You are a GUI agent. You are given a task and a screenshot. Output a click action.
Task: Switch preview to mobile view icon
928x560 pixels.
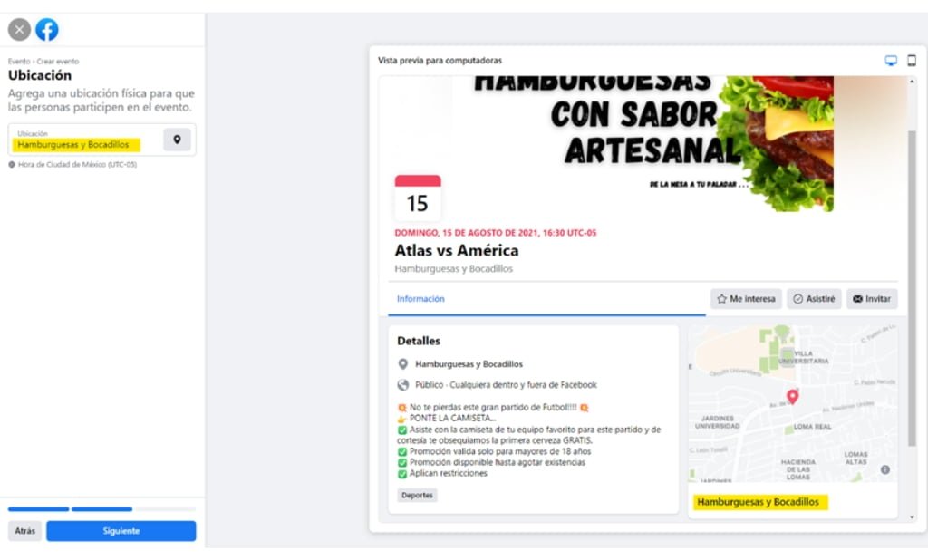click(x=913, y=59)
